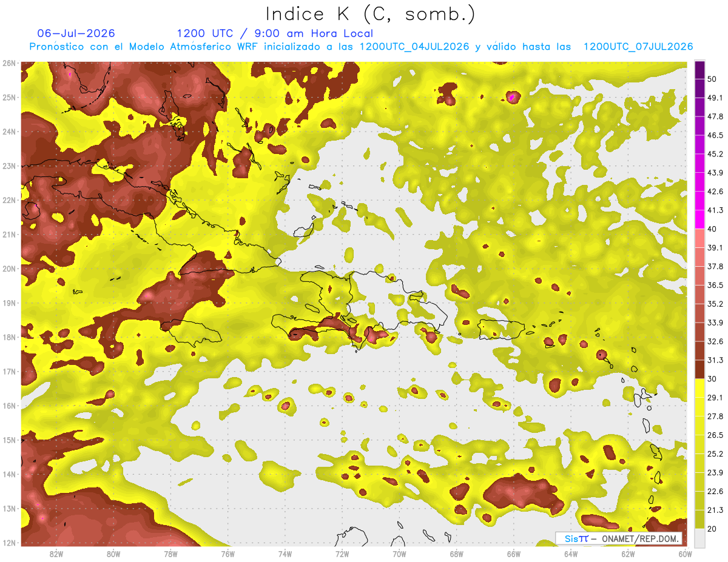Click the 14N latitude label
728x562 pixels.
(x=9, y=474)
